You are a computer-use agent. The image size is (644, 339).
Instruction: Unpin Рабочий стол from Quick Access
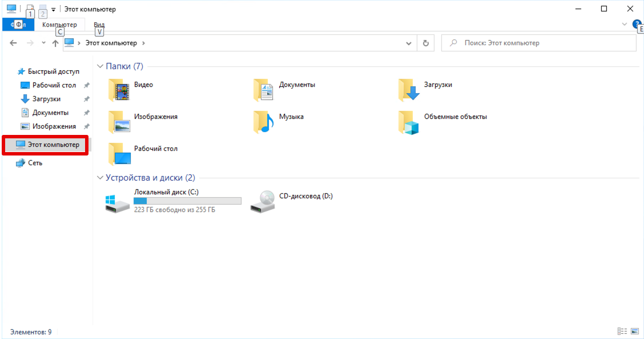click(x=87, y=85)
